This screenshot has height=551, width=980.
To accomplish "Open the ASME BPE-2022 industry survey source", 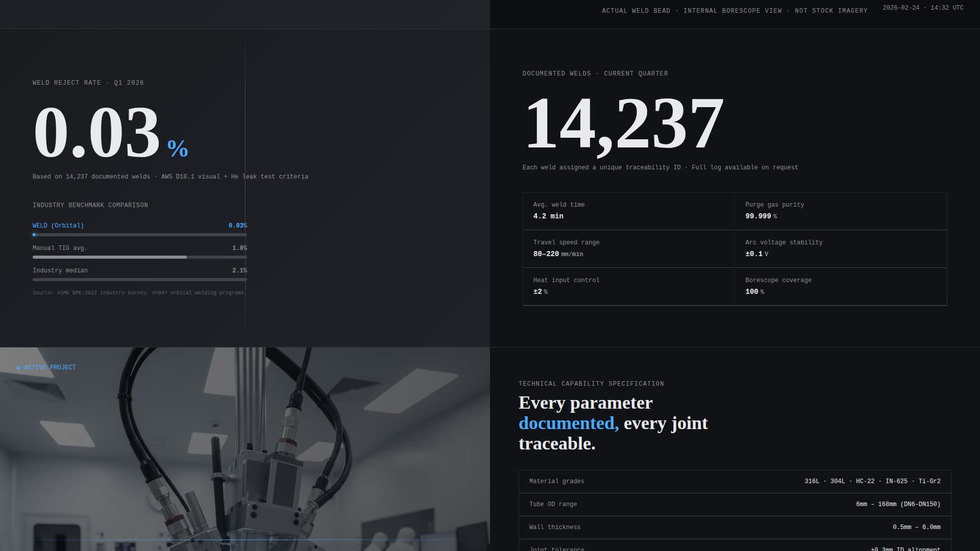I will [x=138, y=292].
